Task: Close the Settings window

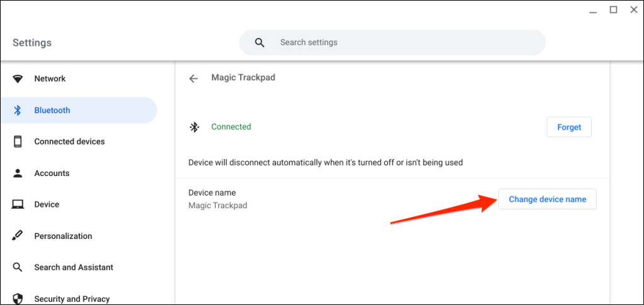Action: tap(634, 10)
